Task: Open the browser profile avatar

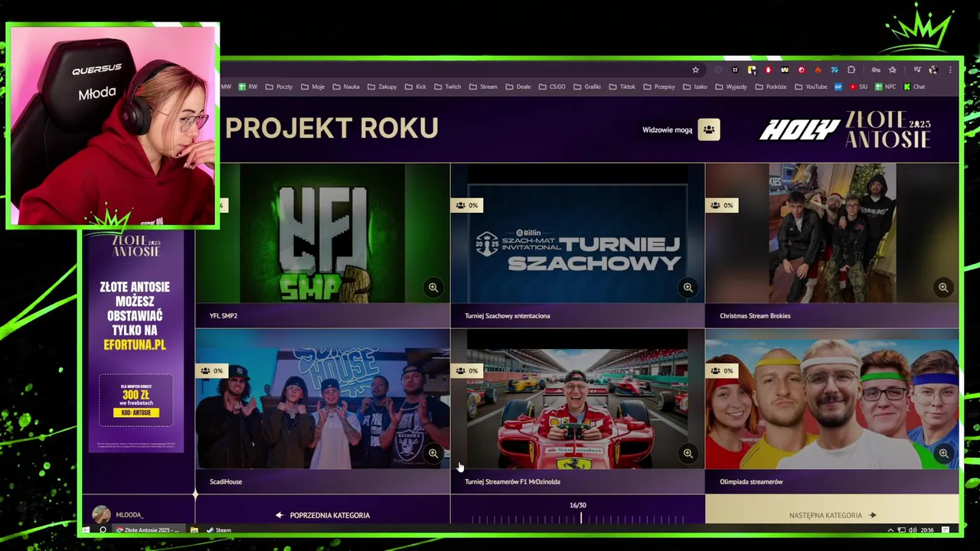Action: coord(933,70)
